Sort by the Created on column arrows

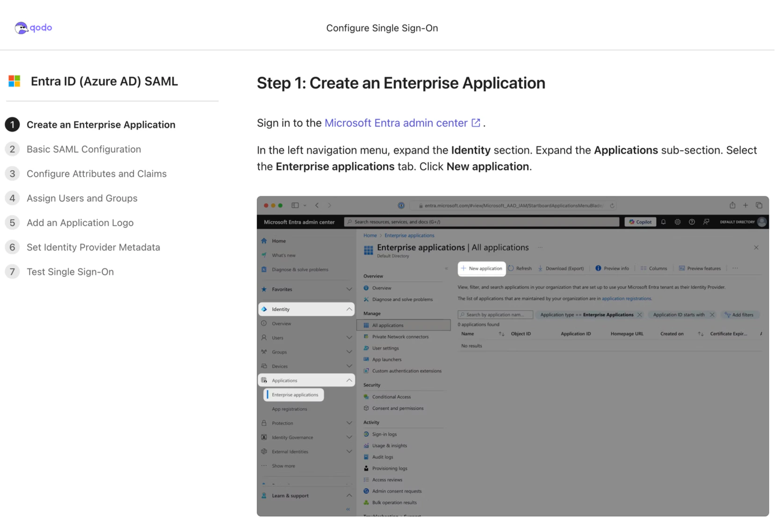tap(701, 334)
